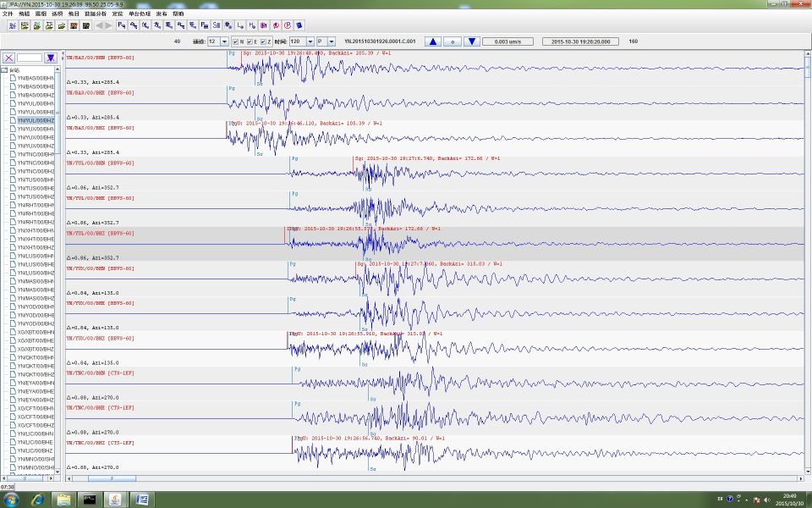The height and width of the screenshot is (508, 812).
Task: Open the dropdown showing value 12
Action: [217, 41]
